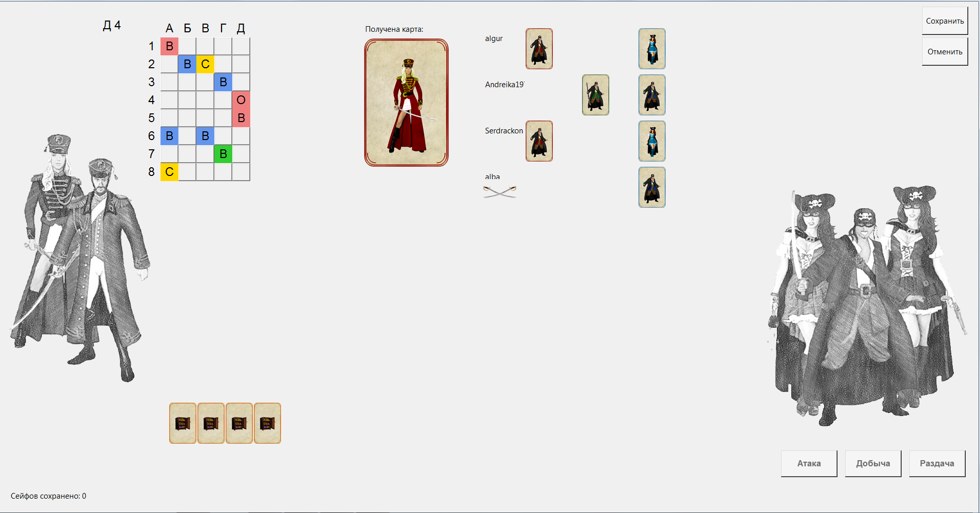Screen dimensions: 980x513
Task: Pick Andreika19's green-coated pirate card
Action: [x=595, y=95]
